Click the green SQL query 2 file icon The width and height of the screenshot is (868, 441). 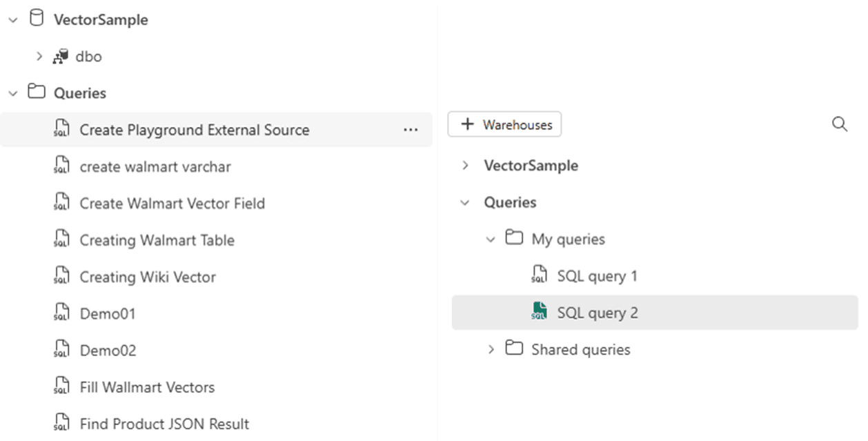pyautogui.click(x=539, y=312)
